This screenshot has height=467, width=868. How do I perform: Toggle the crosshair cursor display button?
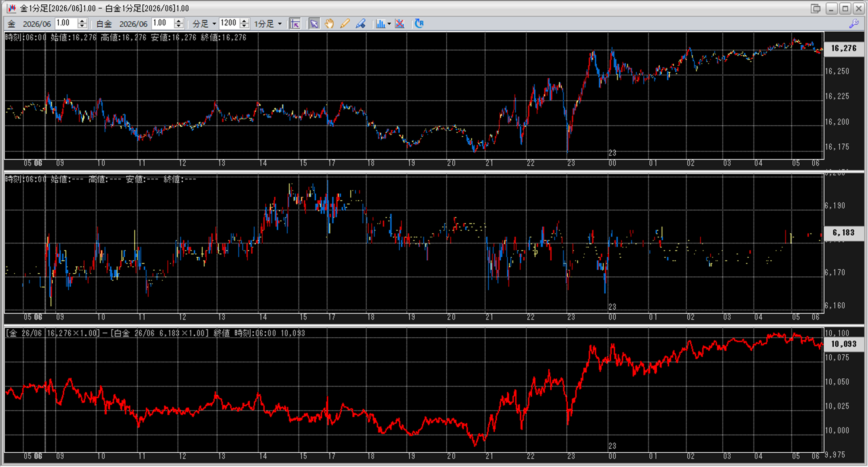point(295,24)
